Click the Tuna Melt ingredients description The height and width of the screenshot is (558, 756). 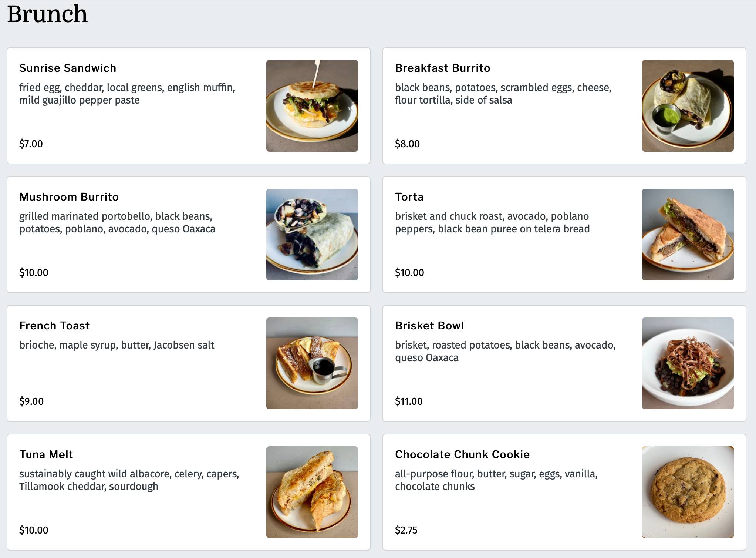click(129, 480)
